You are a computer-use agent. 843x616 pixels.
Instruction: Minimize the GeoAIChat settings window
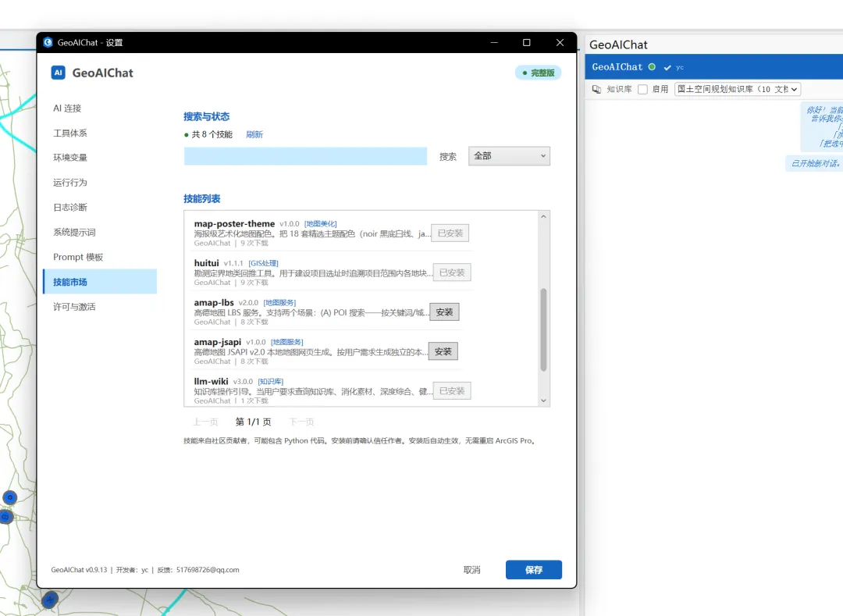pyautogui.click(x=494, y=42)
